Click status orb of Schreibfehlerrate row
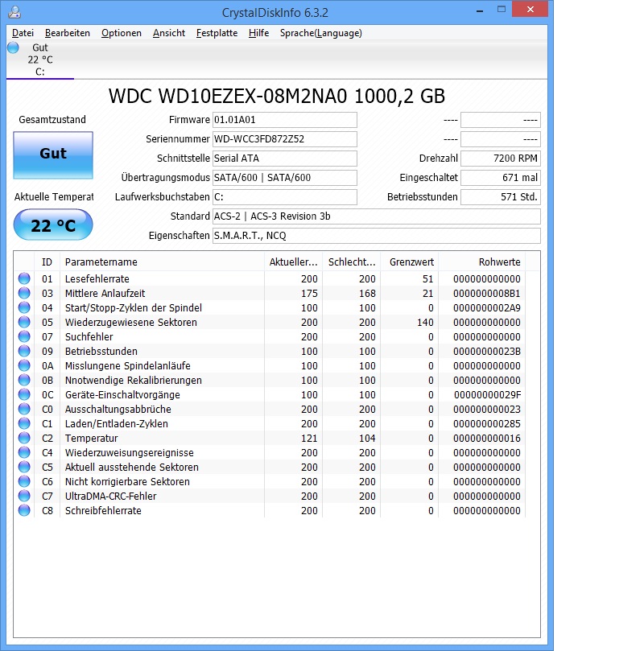This screenshot has height=651, width=644. point(24,510)
